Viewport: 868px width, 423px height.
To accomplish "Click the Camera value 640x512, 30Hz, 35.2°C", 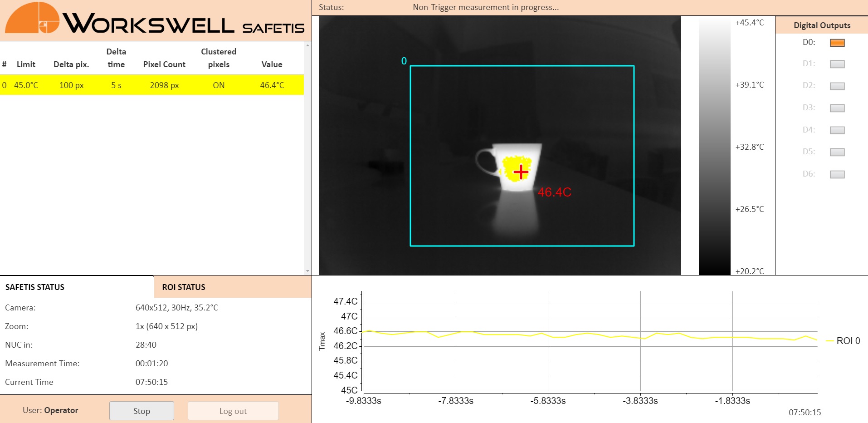I will [x=177, y=308].
